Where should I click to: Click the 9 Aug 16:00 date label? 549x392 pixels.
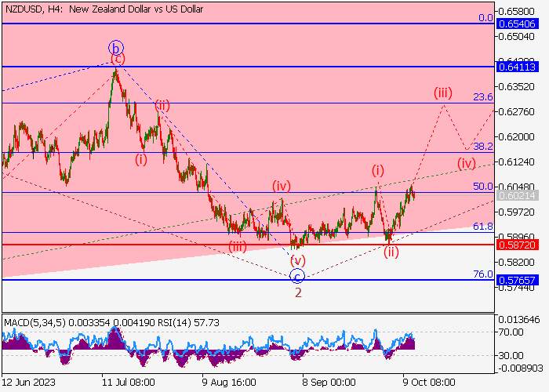click(x=229, y=382)
